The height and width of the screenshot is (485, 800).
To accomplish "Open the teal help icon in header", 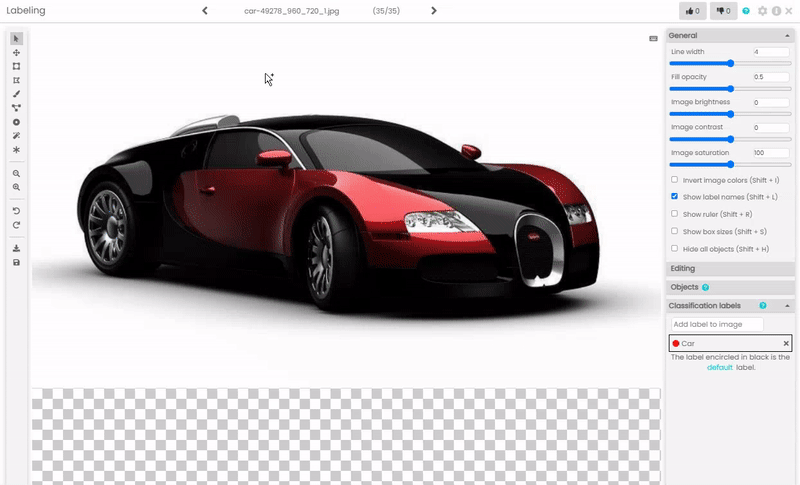I will click(x=746, y=11).
